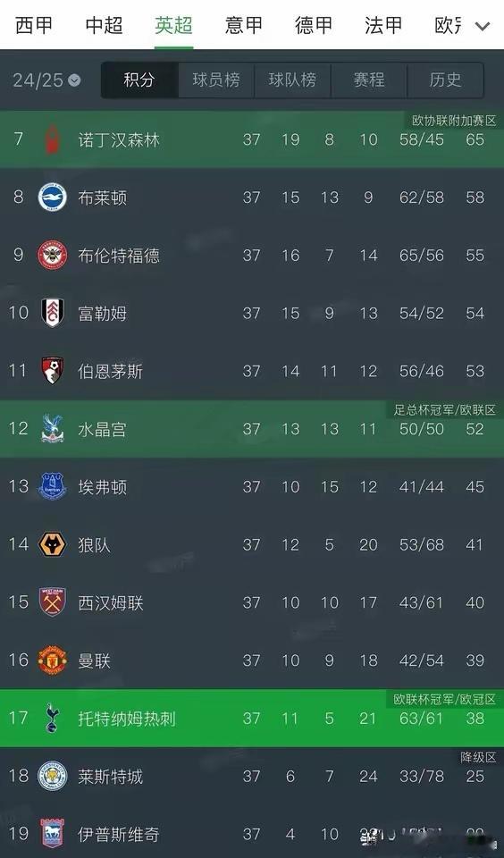The image size is (504, 858).
Task: Open the 24/25 season dropdown
Action: pos(46,80)
